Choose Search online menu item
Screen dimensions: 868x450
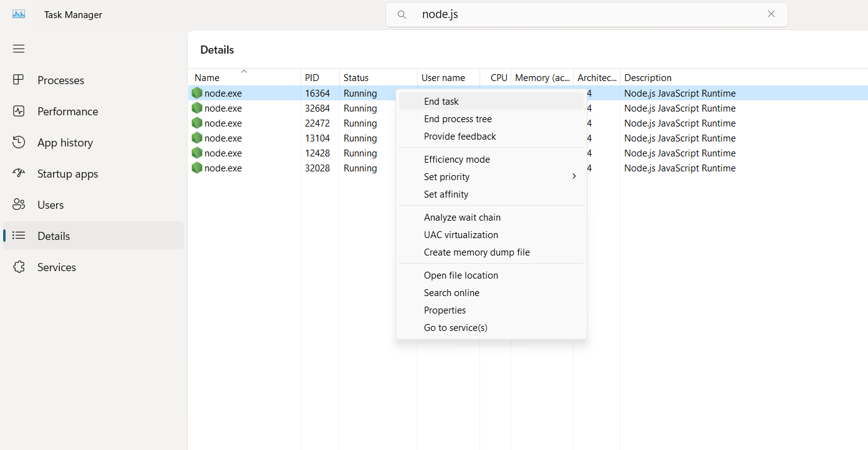point(491,292)
